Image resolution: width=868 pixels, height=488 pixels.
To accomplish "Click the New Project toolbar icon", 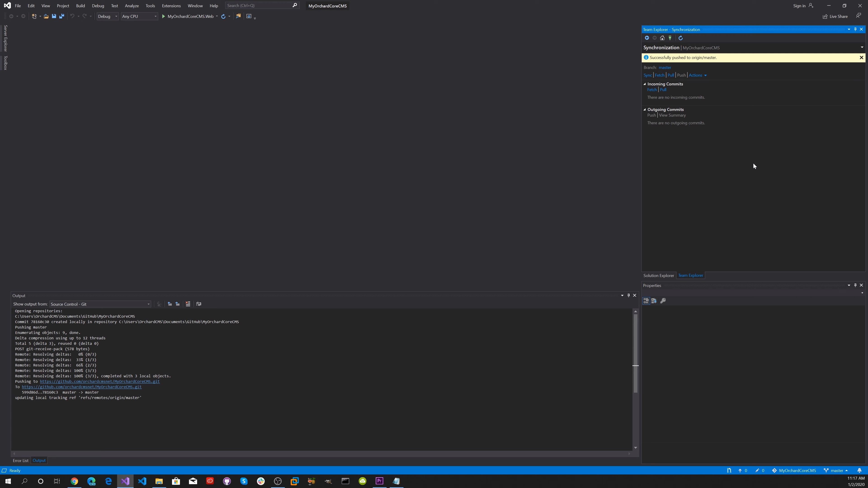I will (x=34, y=16).
